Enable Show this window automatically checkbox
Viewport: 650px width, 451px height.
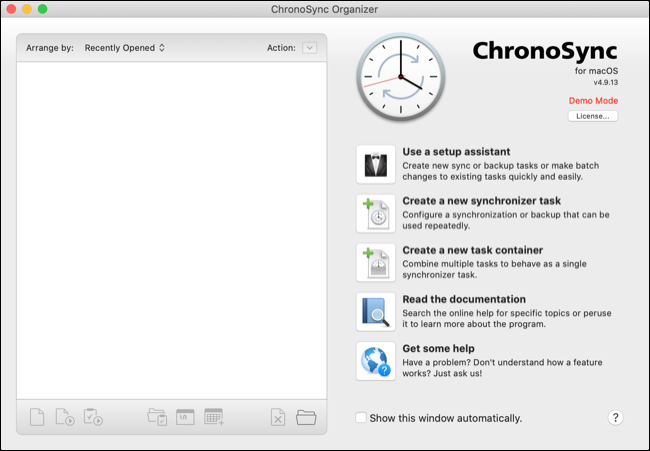click(x=361, y=418)
